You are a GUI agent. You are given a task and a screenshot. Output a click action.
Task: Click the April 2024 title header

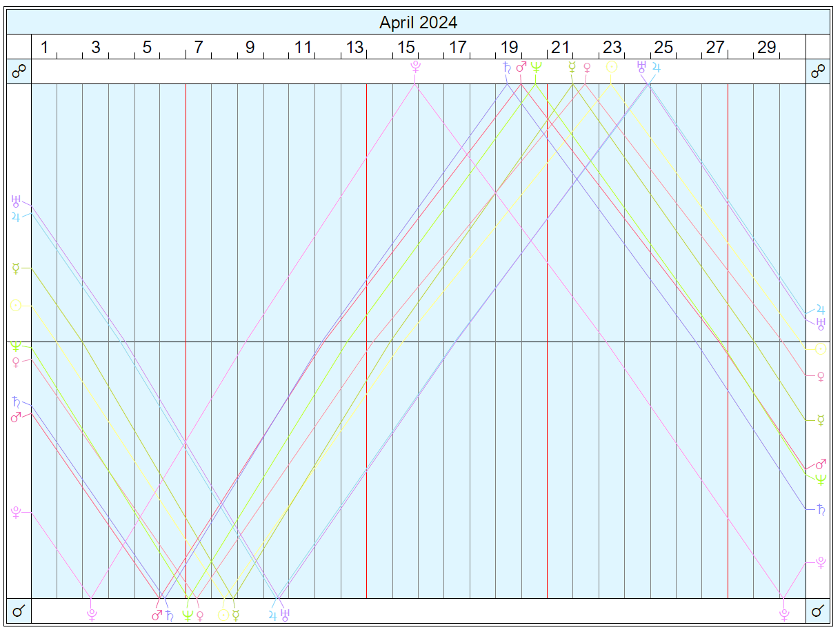[x=418, y=23]
